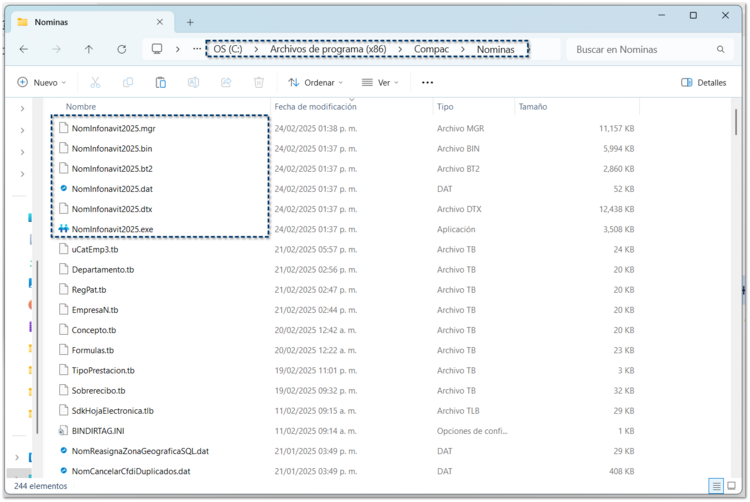Screen dimensions: 750x502
Task: Click the Cut scissors icon
Action: click(95, 83)
